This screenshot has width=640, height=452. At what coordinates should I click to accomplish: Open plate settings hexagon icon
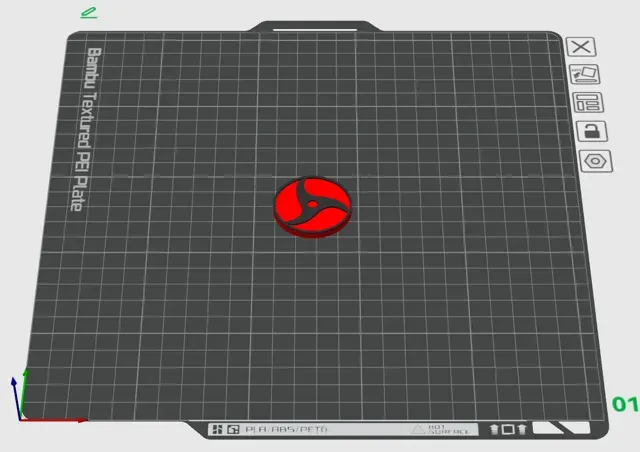tap(596, 161)
